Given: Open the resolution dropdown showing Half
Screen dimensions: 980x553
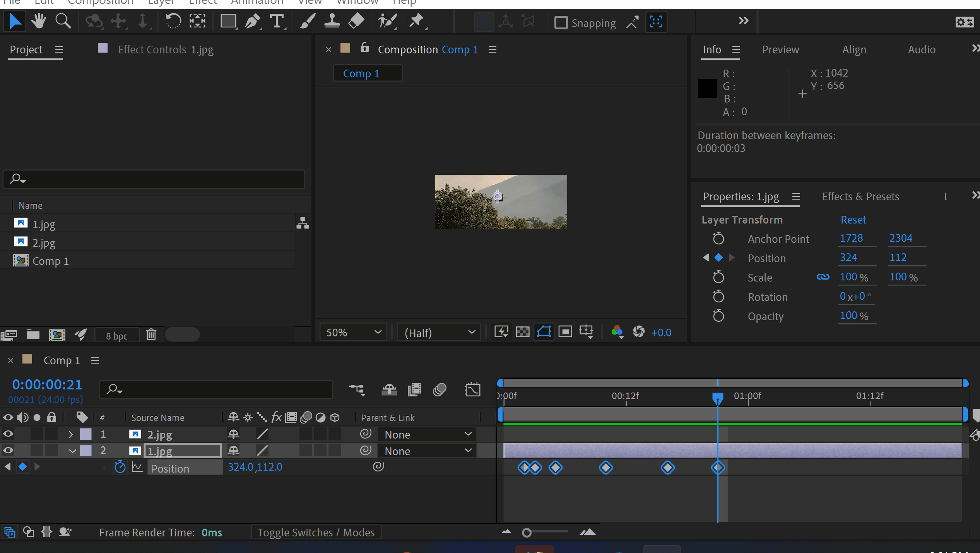Looking at the screenshot, I should click(438, 332).
